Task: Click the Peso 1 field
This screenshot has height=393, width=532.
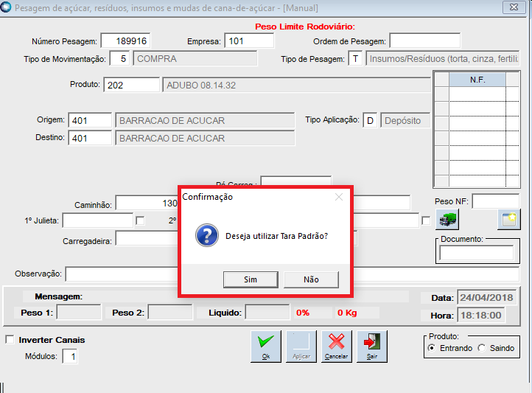Action: 79,312
